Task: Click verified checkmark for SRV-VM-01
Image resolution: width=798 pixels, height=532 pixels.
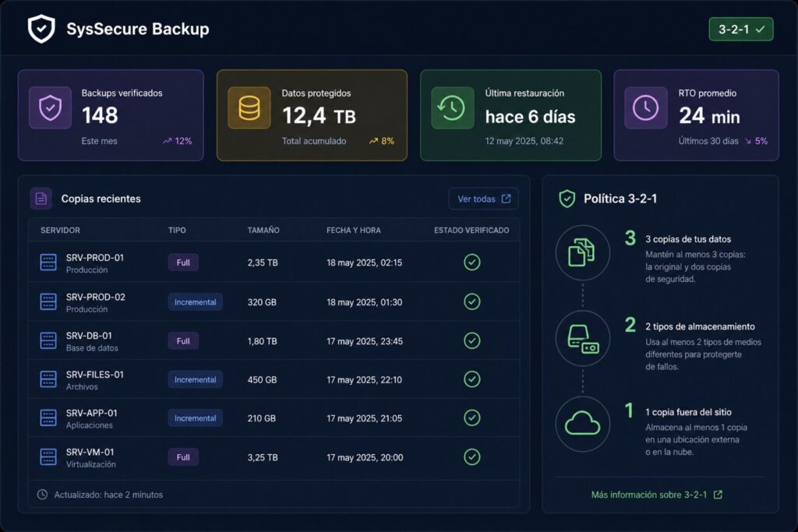Action: pos(471,456)
